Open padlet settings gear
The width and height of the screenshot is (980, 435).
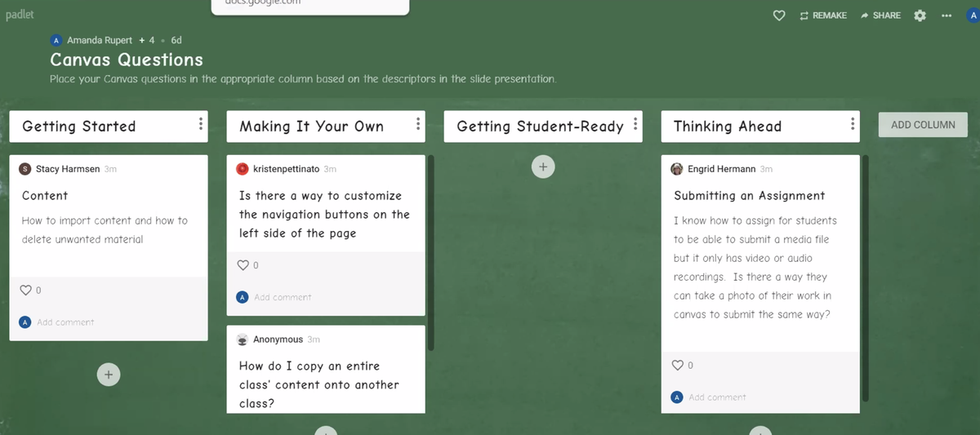pos(920,16)
